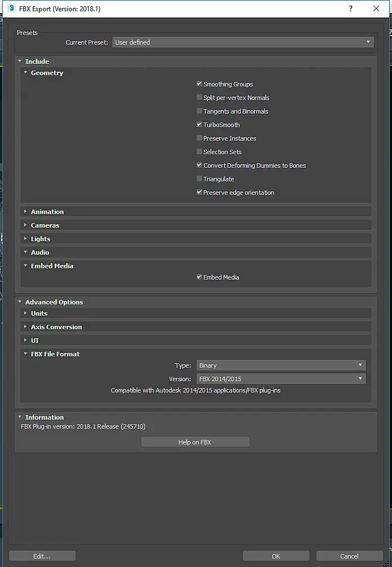Open the FBX Version dropdown
The height and width of the screenshot is (567, 392).
(281, 378)
